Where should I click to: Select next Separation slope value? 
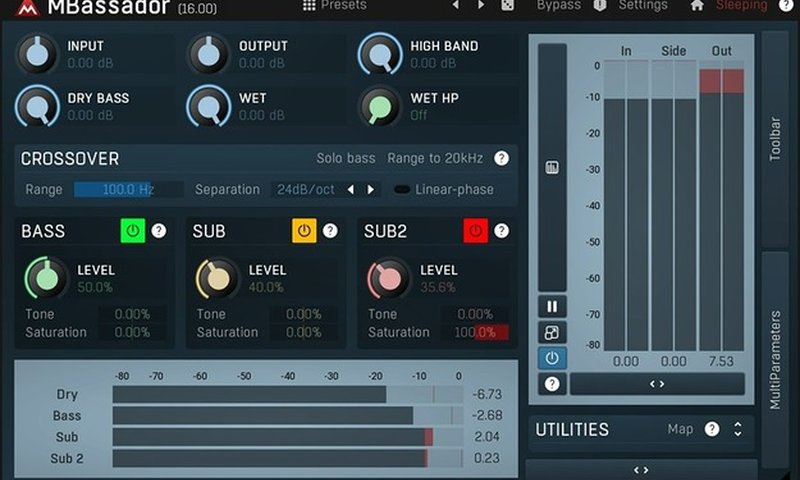pos(371,189)
